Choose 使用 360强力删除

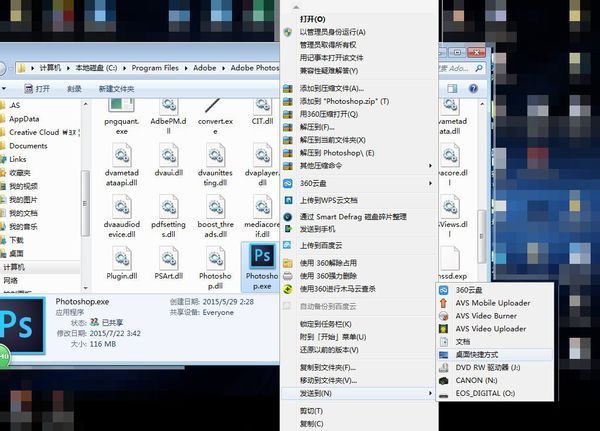pos(359,276)
